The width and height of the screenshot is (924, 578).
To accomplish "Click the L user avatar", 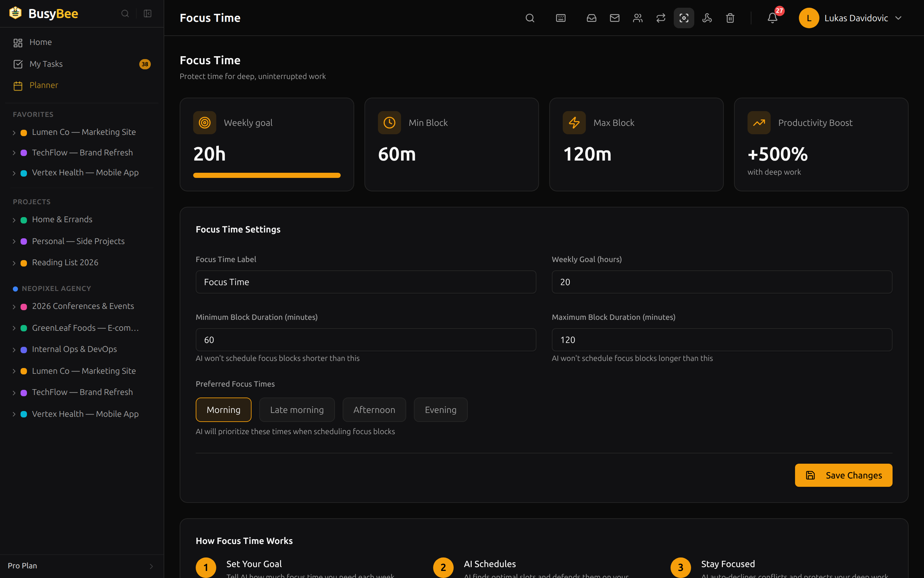I will [809, 18].
